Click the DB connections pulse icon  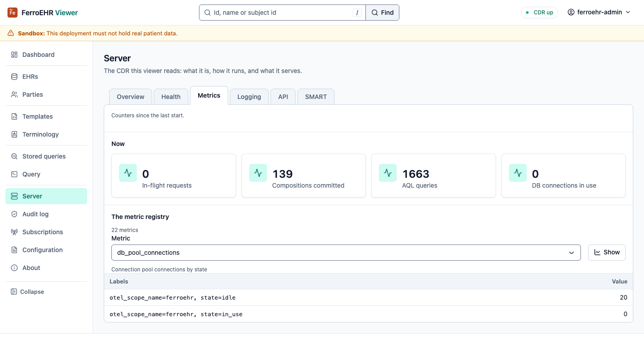[518, 173]
